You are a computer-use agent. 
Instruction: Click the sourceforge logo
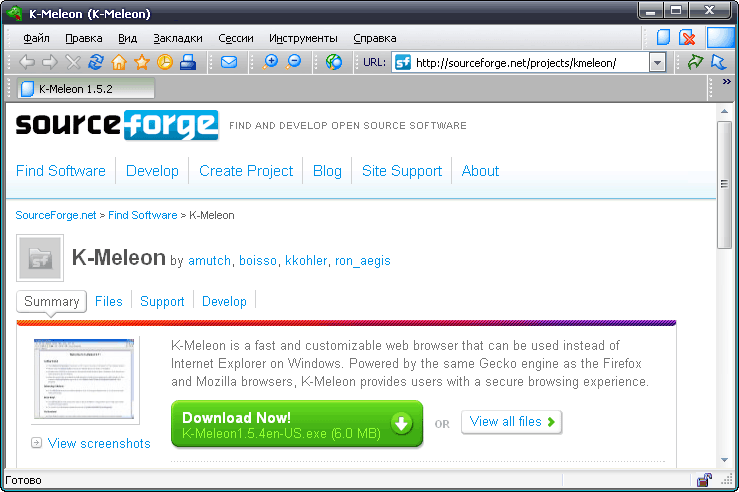[x=117, y=125]
